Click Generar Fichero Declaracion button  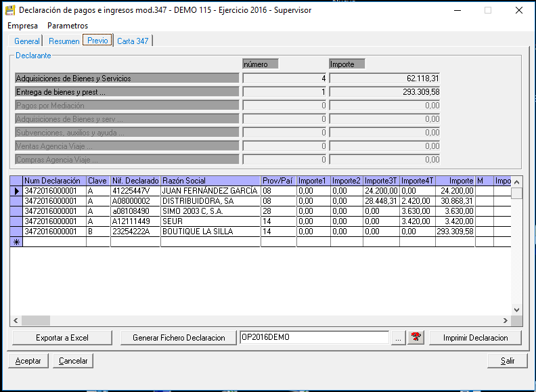pos(179,338)
